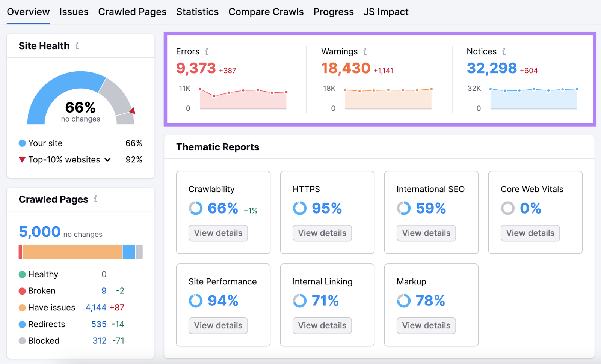The width and height of the screenshot is (601, 364).
Task: Click the Redirects count 535
Action: point(99,324)
